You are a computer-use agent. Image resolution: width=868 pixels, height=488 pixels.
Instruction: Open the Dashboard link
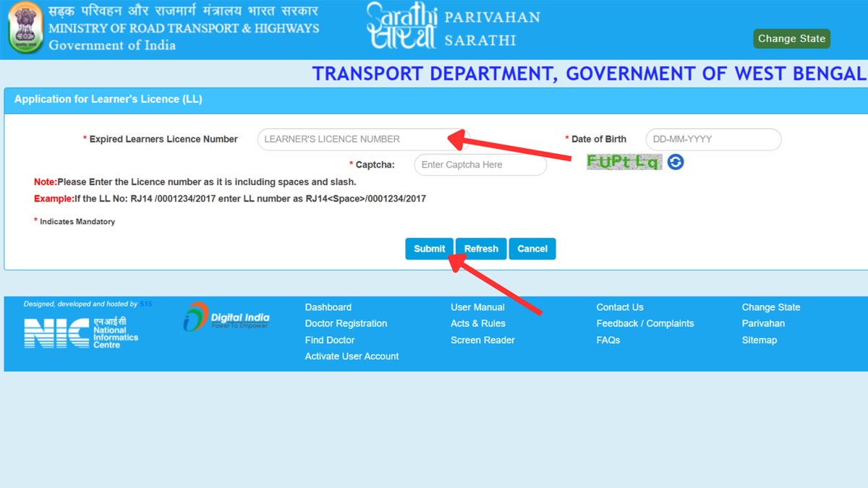click(x=328, y=307)
